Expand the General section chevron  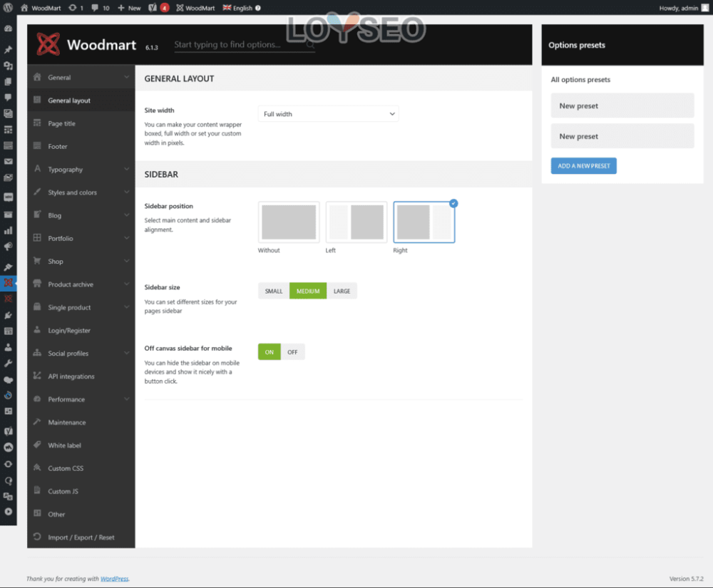coord(126,77)
